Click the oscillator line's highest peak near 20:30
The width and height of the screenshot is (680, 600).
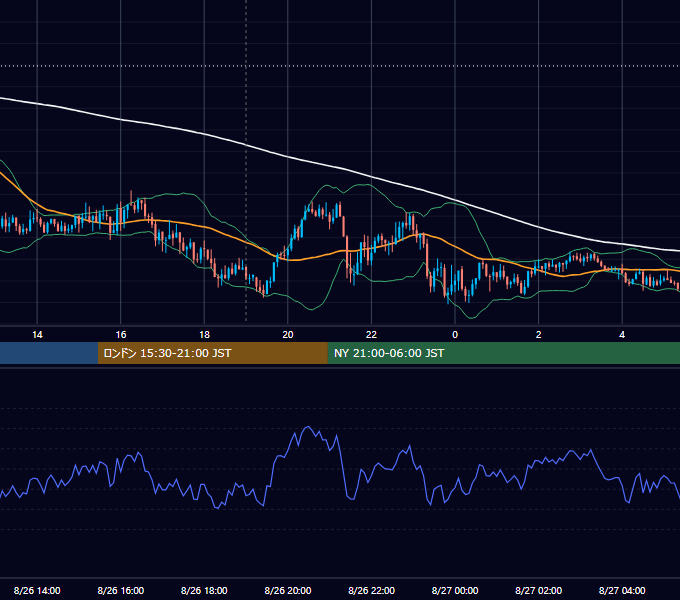308,427
